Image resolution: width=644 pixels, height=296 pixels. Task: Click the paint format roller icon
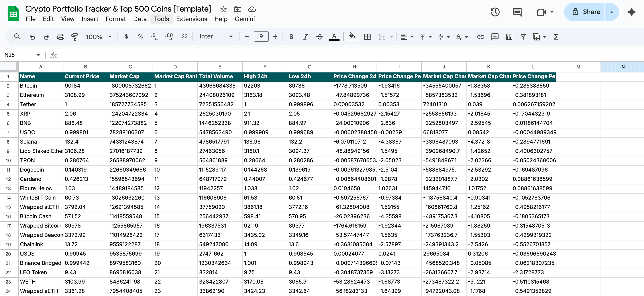tap(75, 37)
